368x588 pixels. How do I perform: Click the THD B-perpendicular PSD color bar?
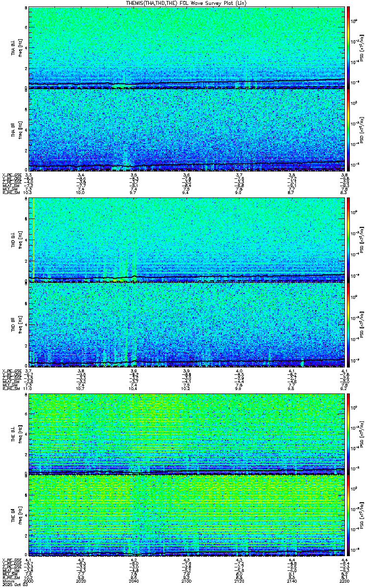(x=348, y=240)
